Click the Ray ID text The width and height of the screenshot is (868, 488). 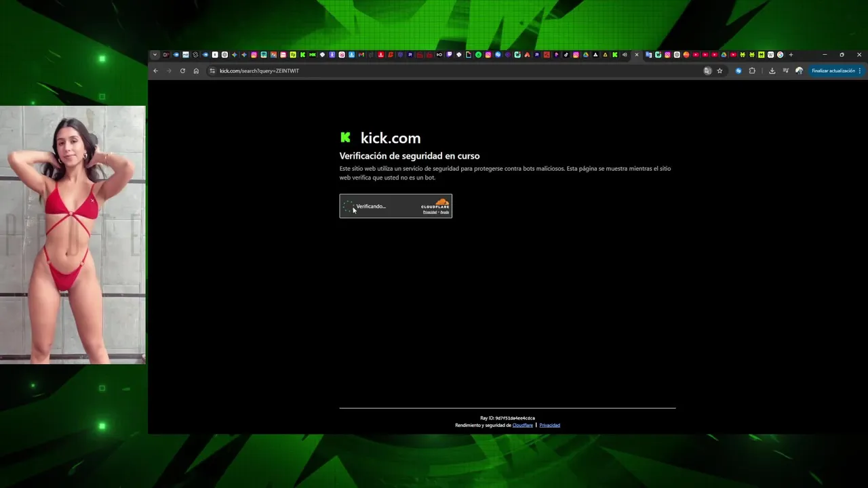[x=507, y=418]
